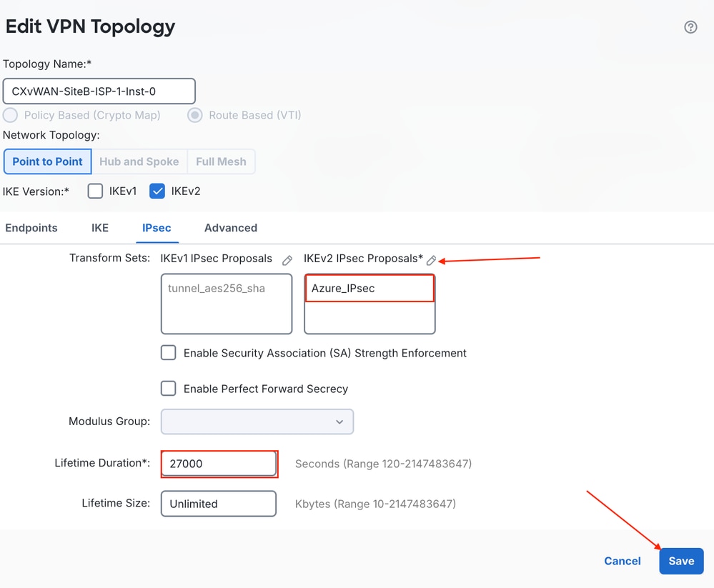
Task: Click the Kbytes range hint text
Action: pyautogui.click(x=375, y=504)
